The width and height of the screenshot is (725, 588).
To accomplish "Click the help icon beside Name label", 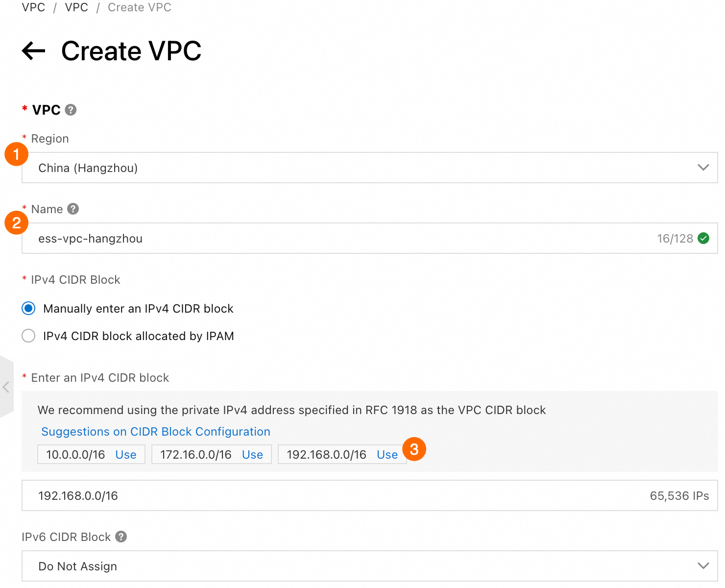I will (73, 209).
